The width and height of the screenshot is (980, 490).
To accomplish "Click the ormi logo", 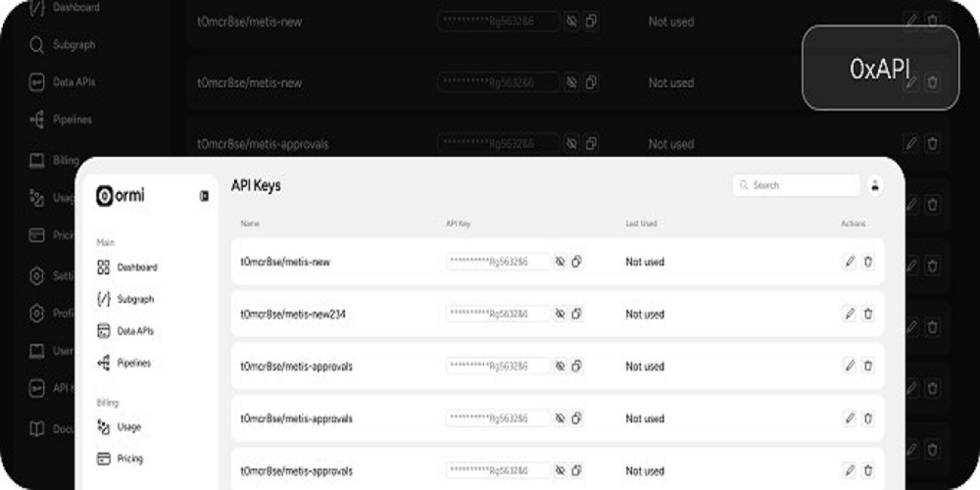I will point(121,196).
